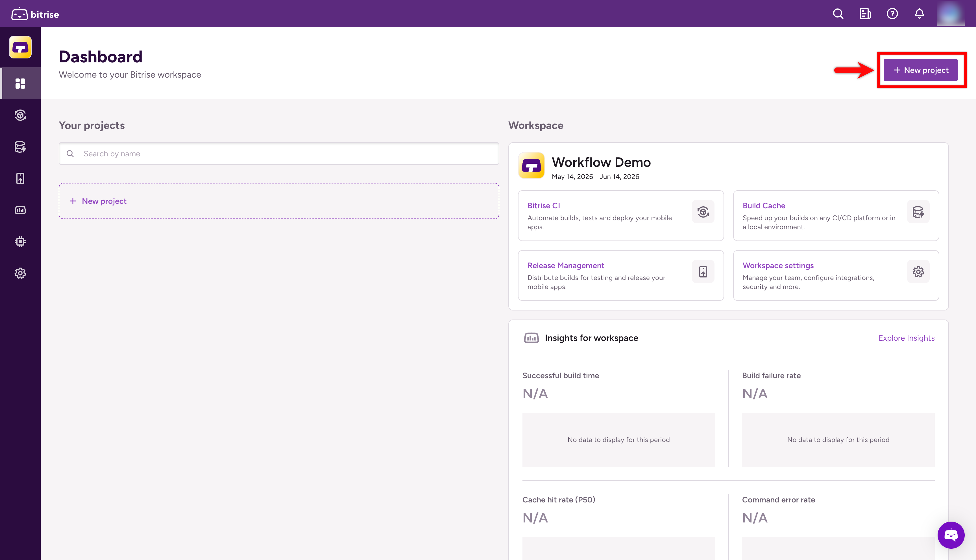This screenshot has height=560, width=976.
Task: Click the Bitrise CI card icon
Action: [703, 211]
